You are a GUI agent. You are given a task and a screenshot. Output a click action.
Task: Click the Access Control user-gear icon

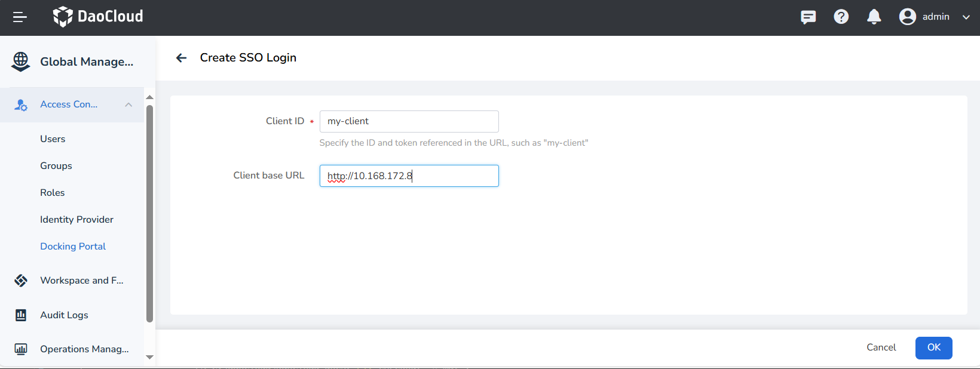coord(21,105)
